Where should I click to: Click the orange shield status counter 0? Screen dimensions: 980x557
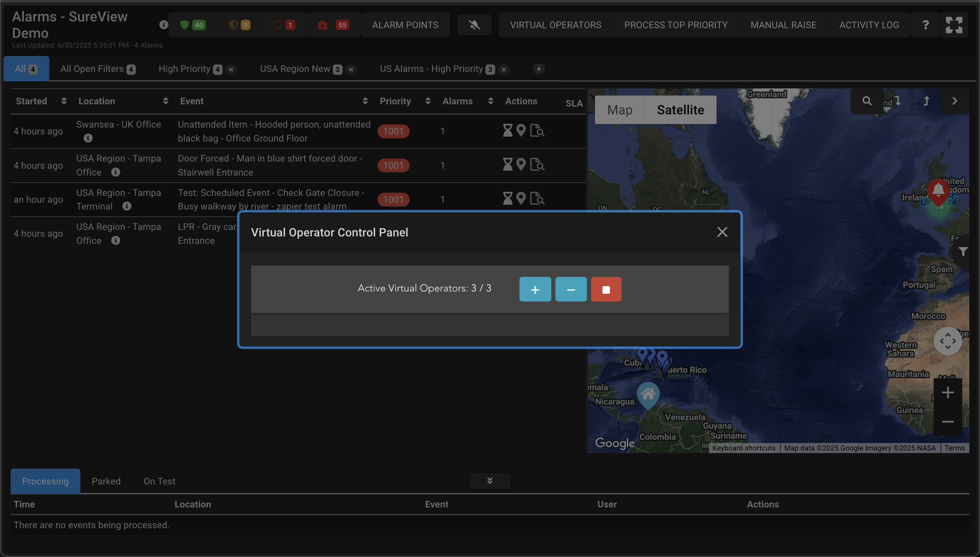tap(239, 25)
